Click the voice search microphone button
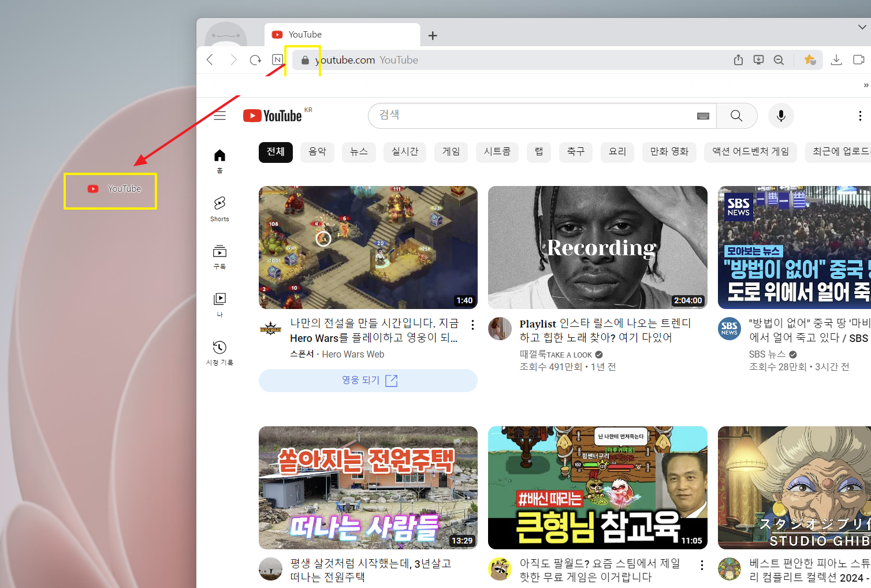Viewport: 871px width, 588px height. pyautogui.click(x=781, y=116)
